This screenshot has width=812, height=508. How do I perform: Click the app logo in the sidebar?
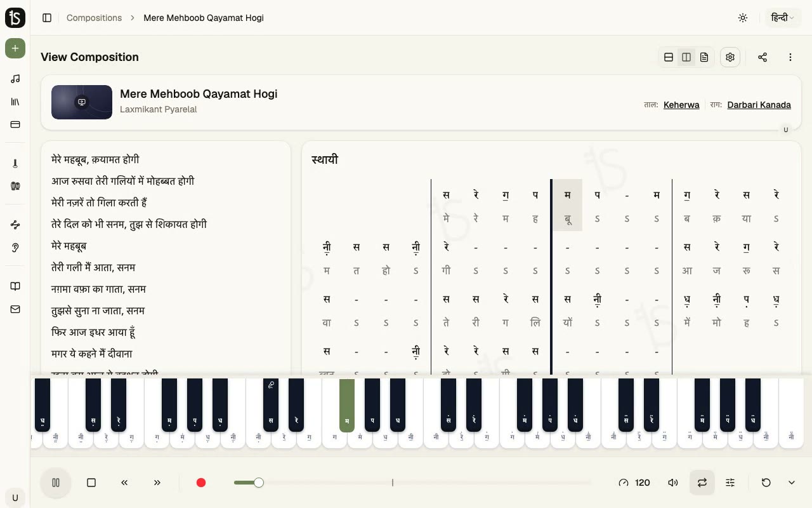pyautogui.click(x=15, y=18)
